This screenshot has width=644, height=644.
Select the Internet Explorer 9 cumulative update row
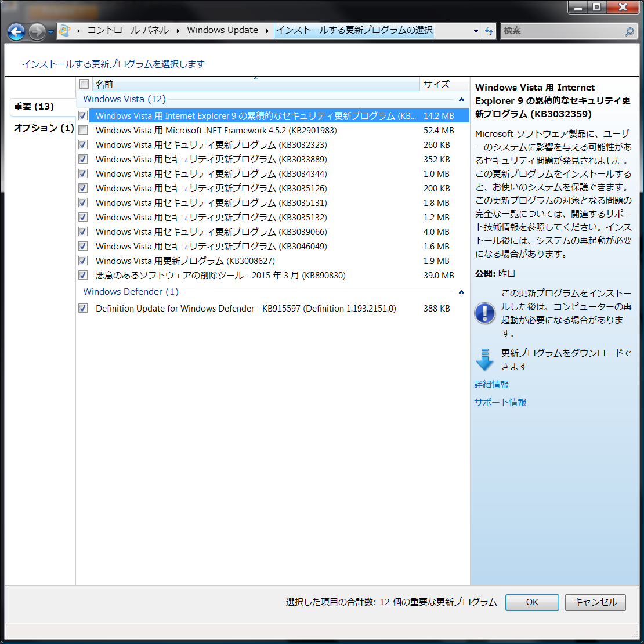(273, 116)
